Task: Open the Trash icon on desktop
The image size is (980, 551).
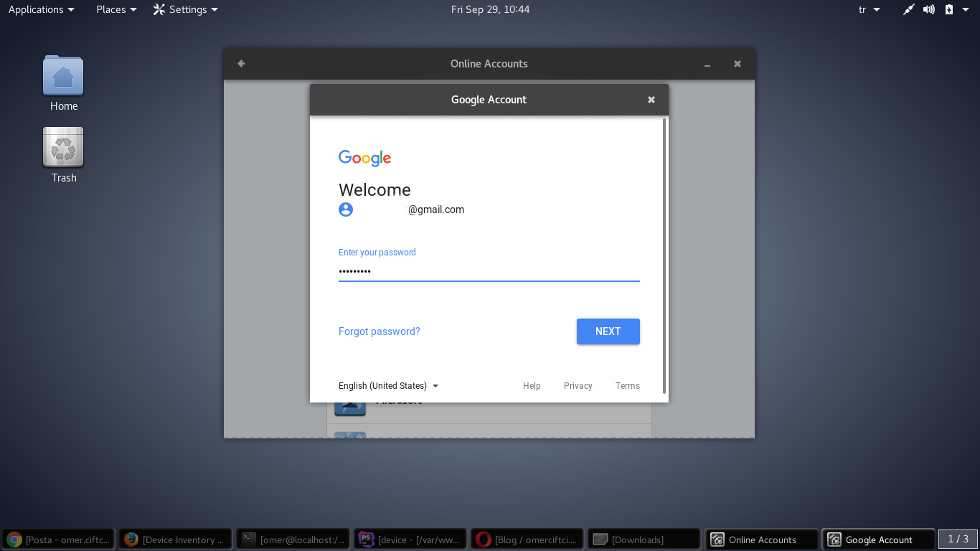Action: pyautogui.click(x=63, y=148)
